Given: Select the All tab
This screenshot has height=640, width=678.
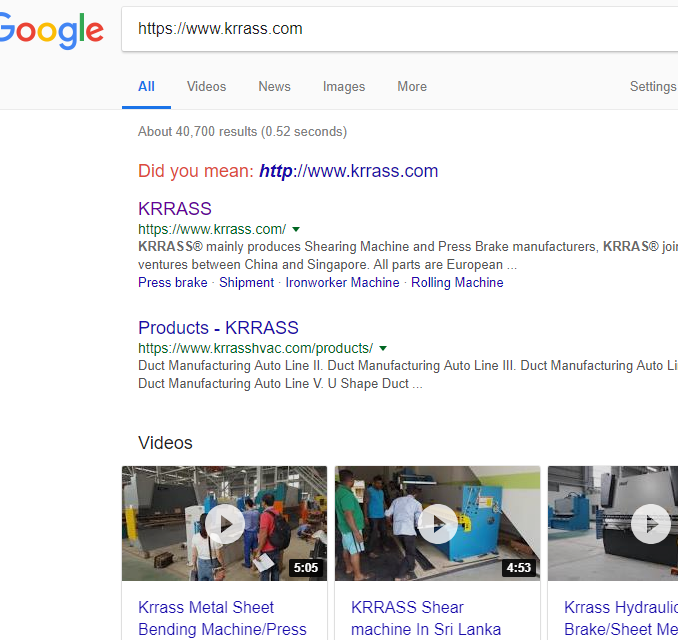Looking at the screenshot, I should click(146, 86).
